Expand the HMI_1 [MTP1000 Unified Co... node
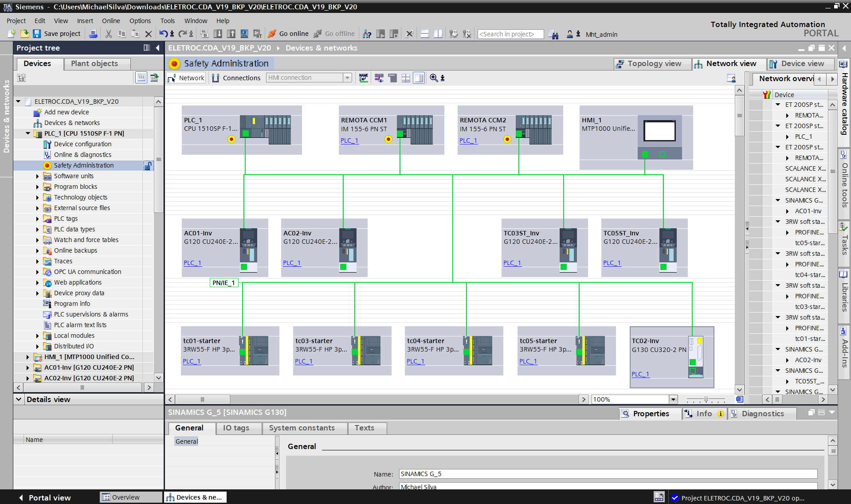 (28, 357)
